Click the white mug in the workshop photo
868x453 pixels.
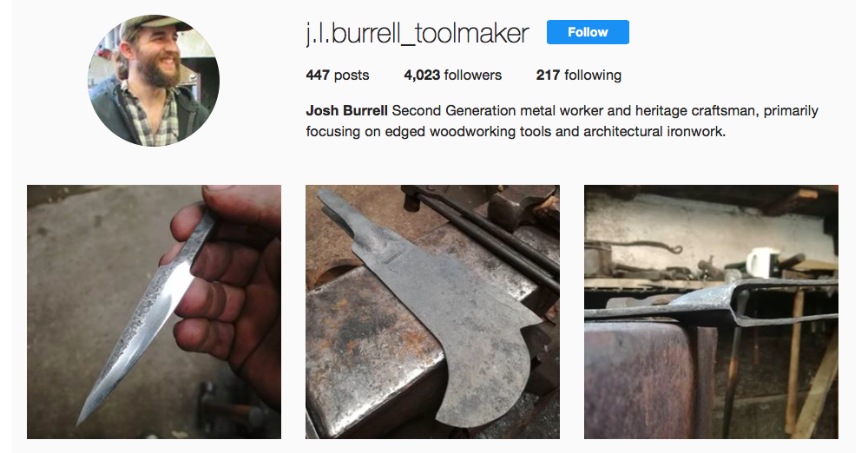point(763,263)
